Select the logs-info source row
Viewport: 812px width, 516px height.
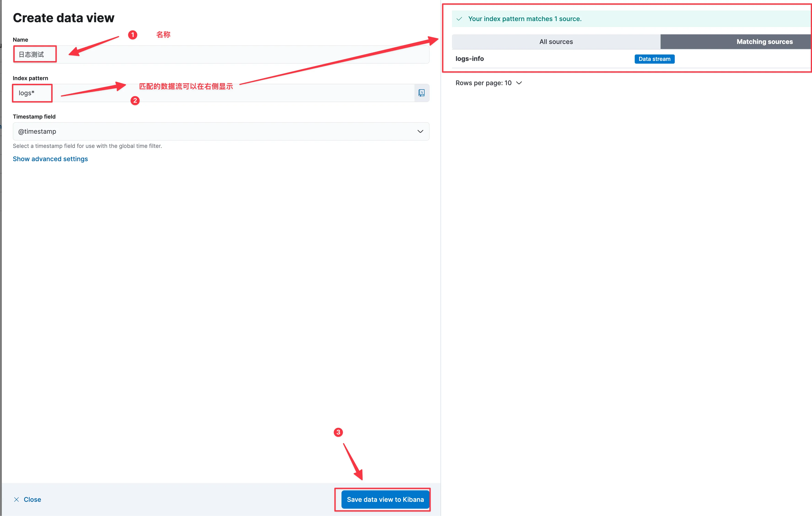(469, 59)
